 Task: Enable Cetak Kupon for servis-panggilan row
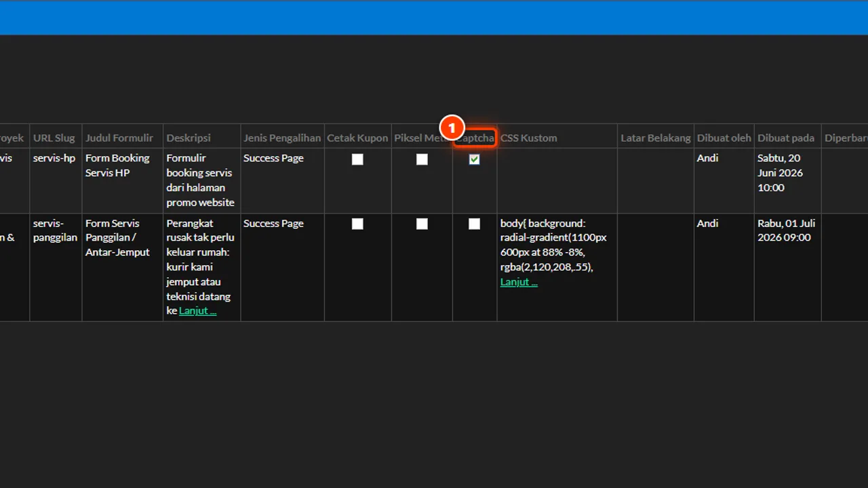(357, 224)
